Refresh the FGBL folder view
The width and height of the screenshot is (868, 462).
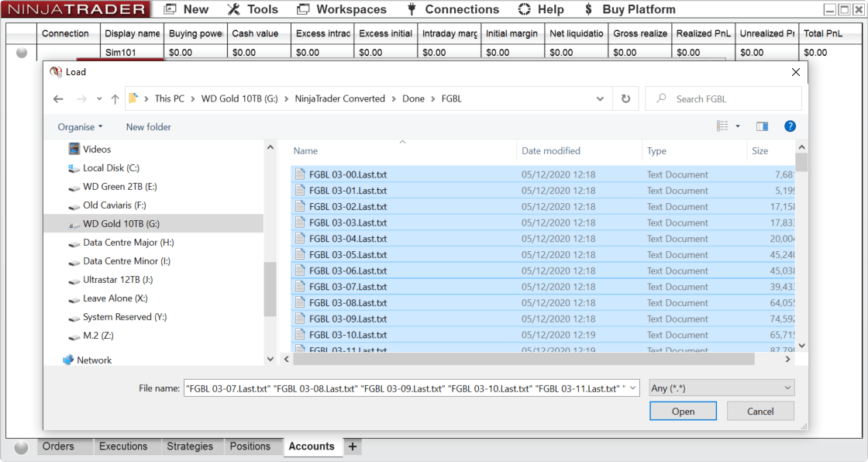(625, 98)
